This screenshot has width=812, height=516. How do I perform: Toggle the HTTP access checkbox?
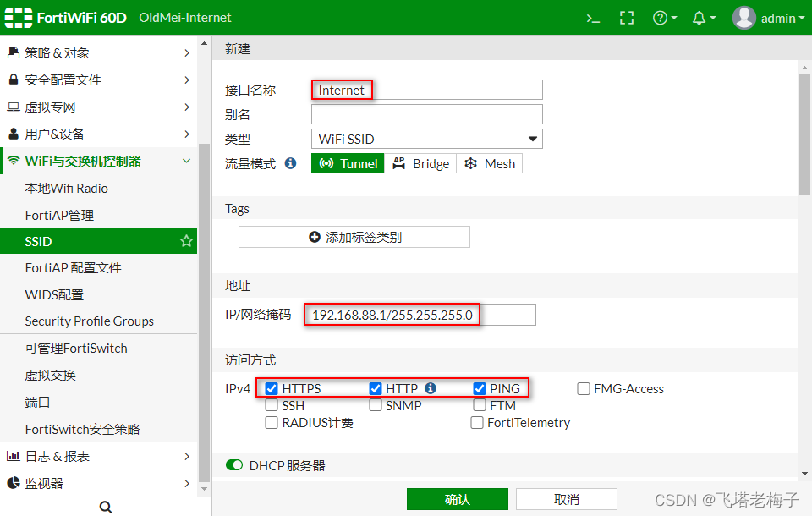376,388
